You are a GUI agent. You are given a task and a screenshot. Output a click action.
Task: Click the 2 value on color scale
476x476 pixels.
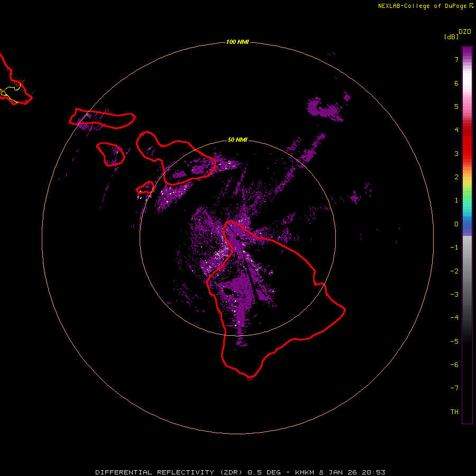tap(456, 177)
